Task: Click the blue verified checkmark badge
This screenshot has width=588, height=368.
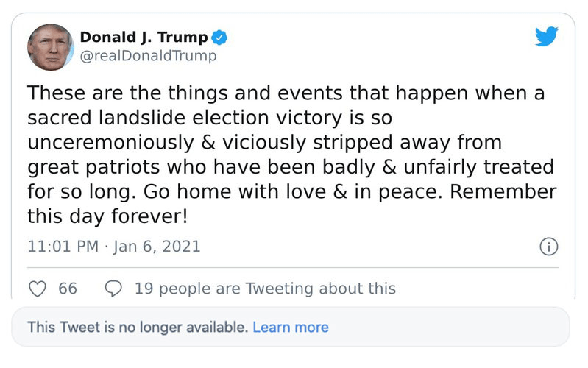Action: pos(220,37)
